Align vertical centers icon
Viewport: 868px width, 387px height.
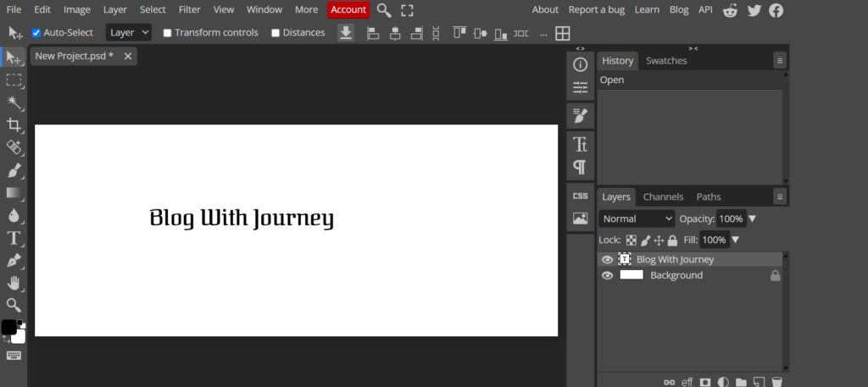pos(480,33)
